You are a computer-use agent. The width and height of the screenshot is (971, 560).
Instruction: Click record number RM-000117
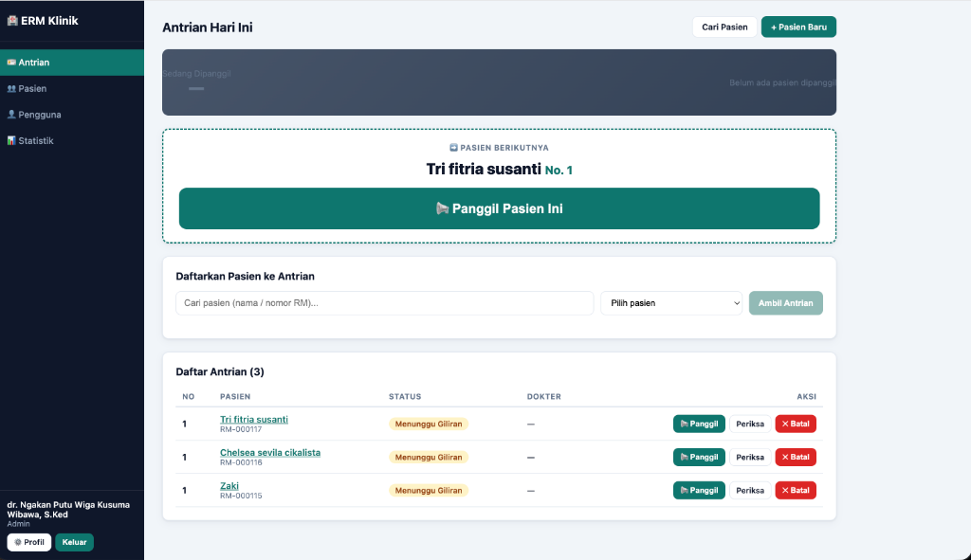241,429
